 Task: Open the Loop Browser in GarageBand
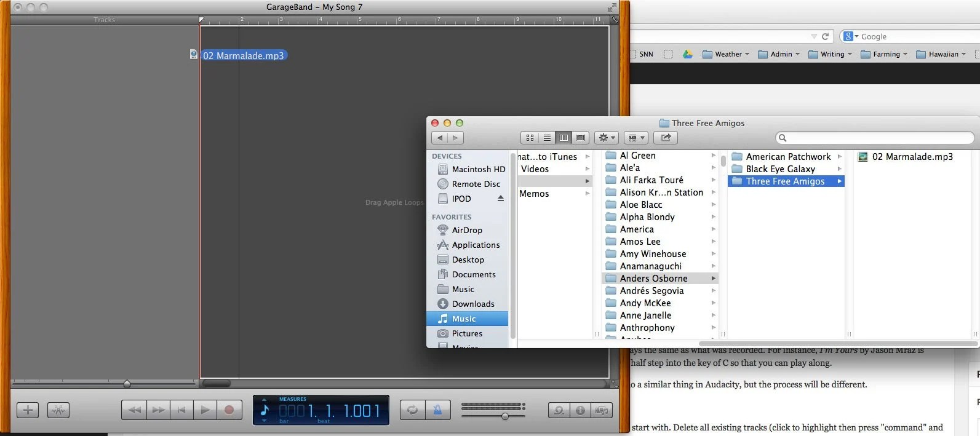coord(559,410)
